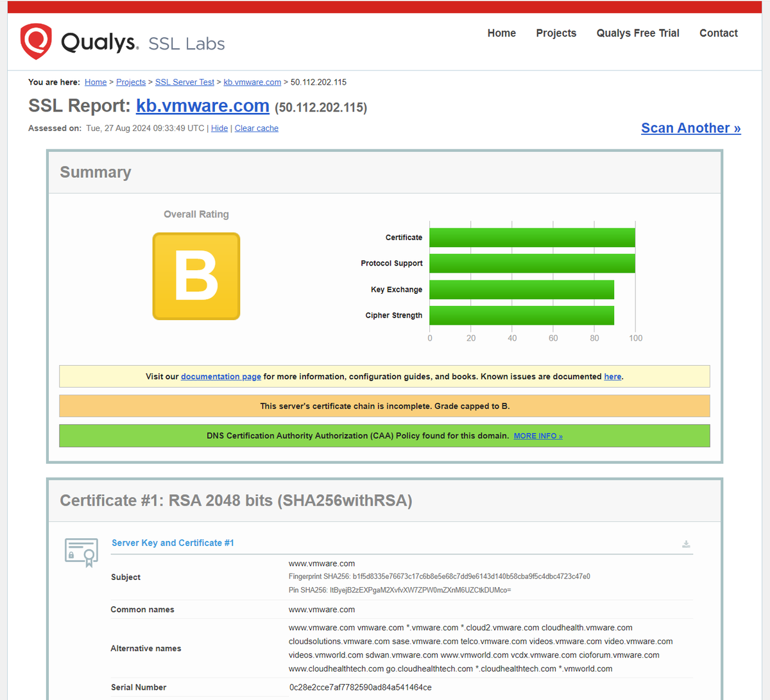The image size is (770, 700).
Task: Open Qualys Free Trial menu item
Action: [638, 33]
